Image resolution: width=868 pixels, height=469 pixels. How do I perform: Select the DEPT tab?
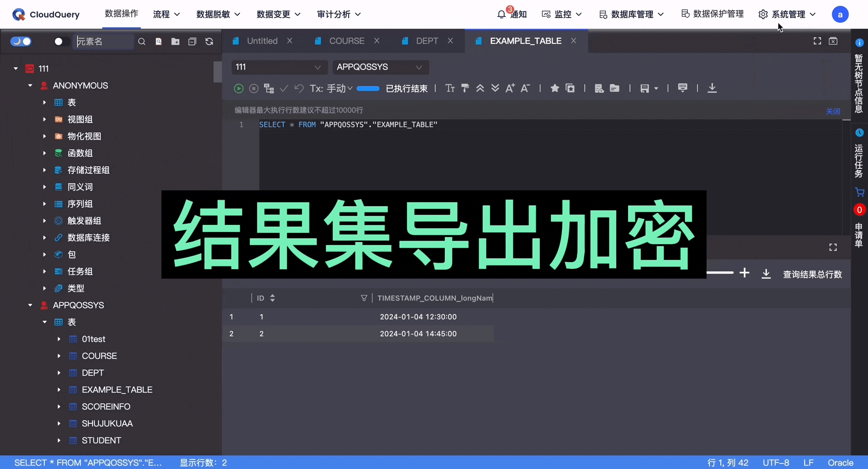coord(427,40)
